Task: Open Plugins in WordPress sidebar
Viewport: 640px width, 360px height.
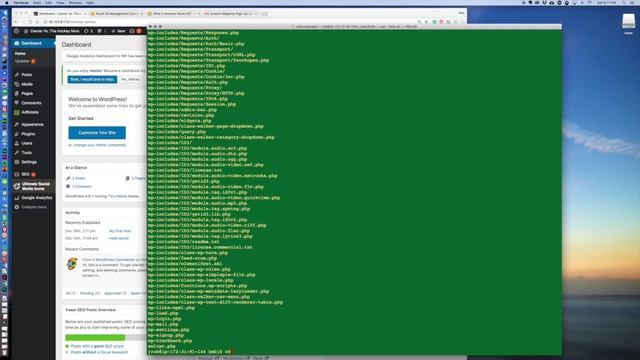Action: point(28,134)
